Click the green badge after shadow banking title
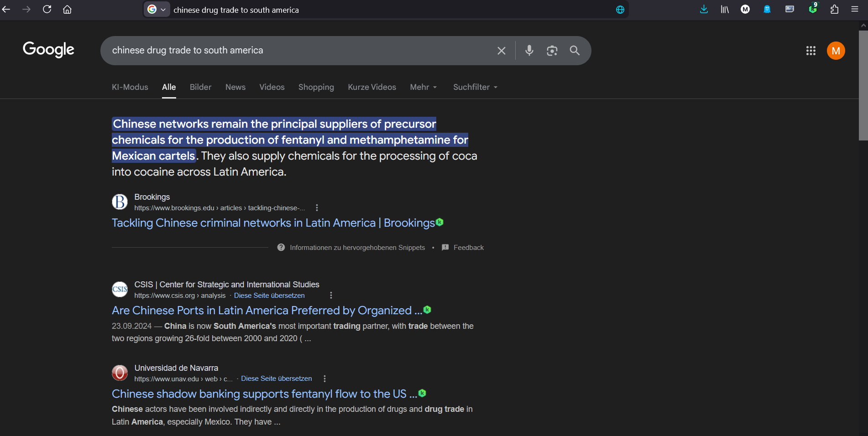 click(423, 393)
